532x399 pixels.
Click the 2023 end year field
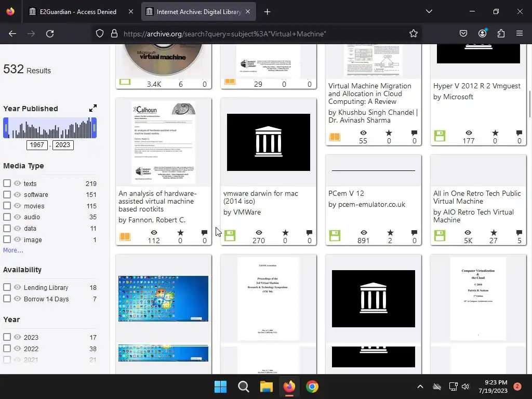pyautogui.click(x=63, y=145)
